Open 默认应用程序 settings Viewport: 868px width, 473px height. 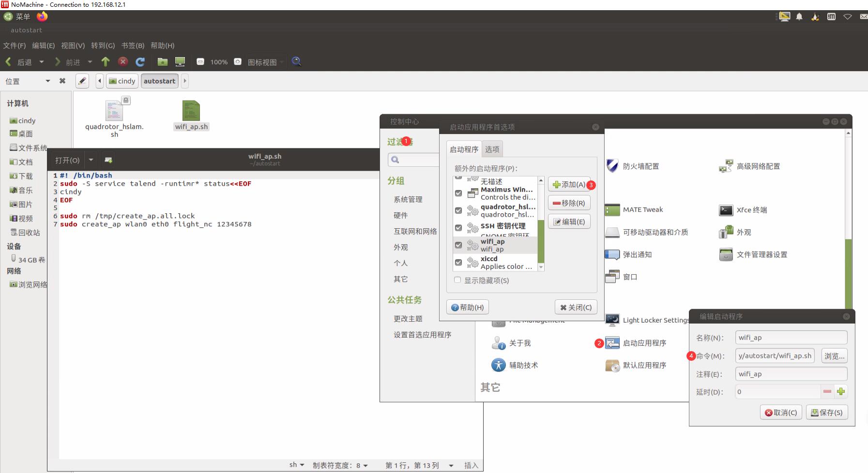636,365
